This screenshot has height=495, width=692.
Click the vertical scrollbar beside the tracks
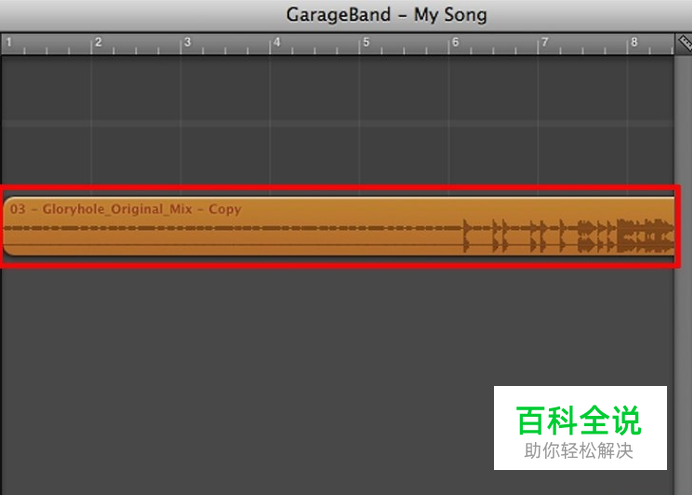(x=683, y=274)
